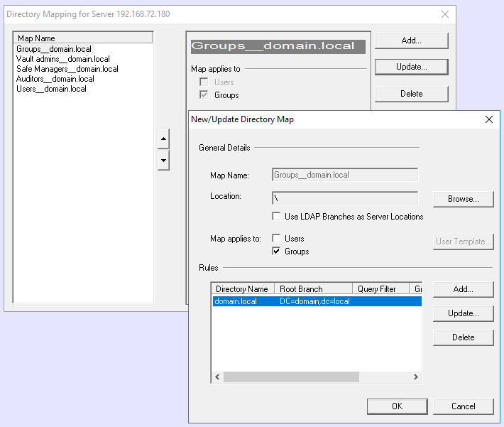Click the Map Name column header
Viewport: 504px width, 427px height.
pos(83,38)
